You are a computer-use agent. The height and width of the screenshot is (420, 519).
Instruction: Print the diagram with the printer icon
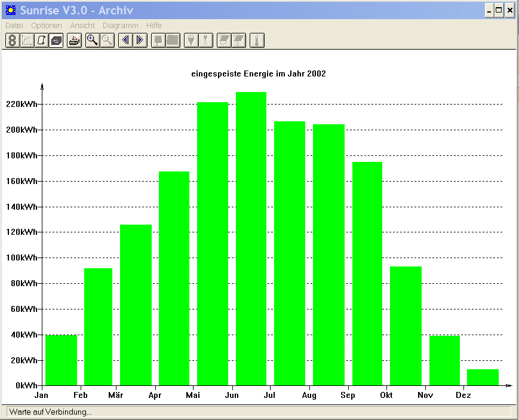click(x=75, y=41)
